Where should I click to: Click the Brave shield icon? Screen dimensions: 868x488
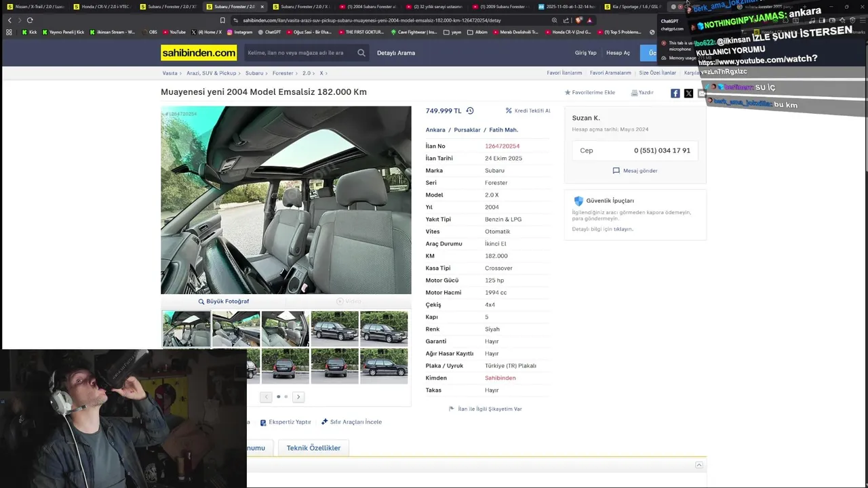pos(579,20)
